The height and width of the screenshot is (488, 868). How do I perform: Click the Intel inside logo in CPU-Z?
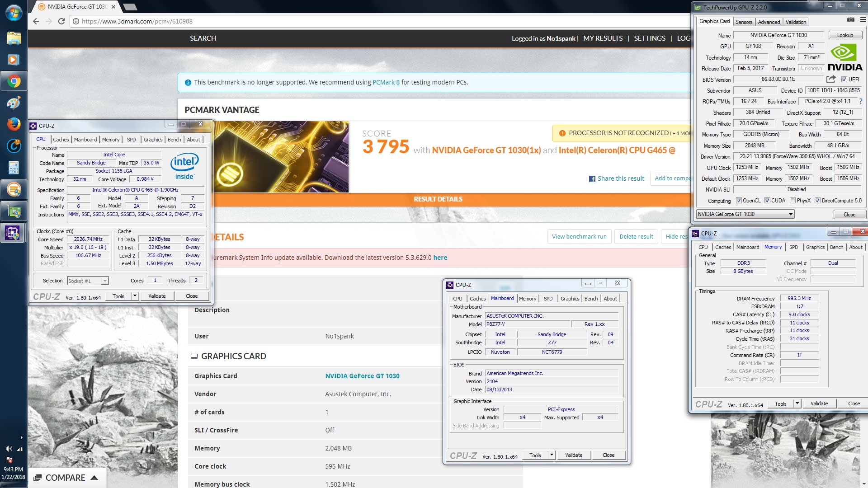pos(184,167)
